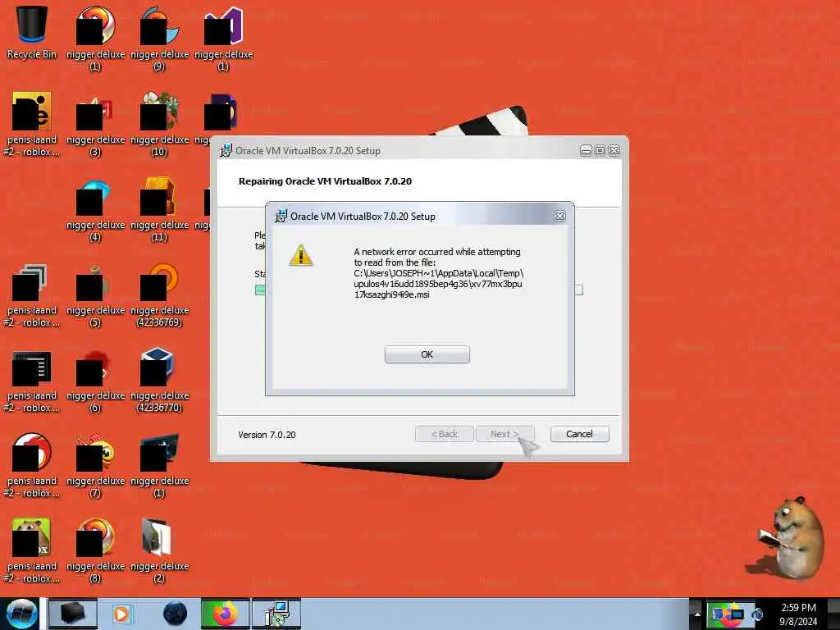
Task: Minimize the VirtualBox Setup window
Action: pos(586,151)
